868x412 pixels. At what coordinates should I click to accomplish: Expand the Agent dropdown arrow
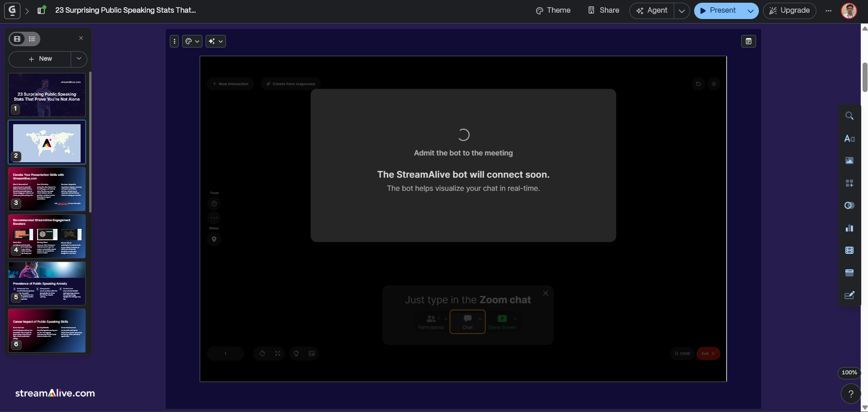click(682, 10)
